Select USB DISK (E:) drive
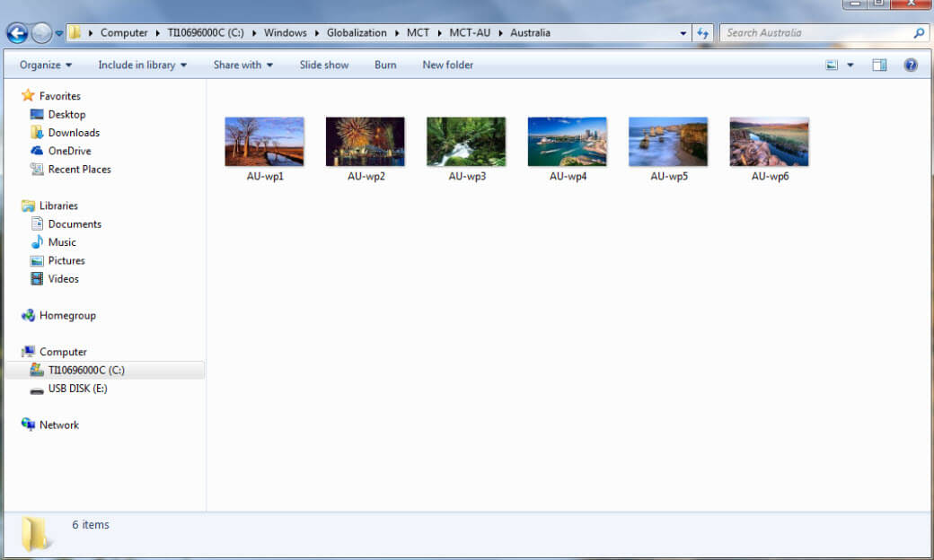Screen dimensions: 934x560 tap(77, 389)
